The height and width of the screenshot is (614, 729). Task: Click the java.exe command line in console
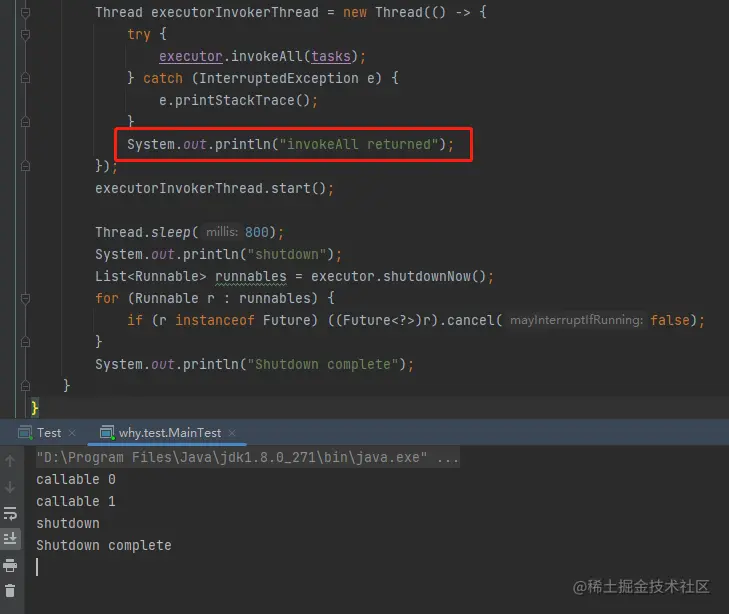[x=248, y=457]
